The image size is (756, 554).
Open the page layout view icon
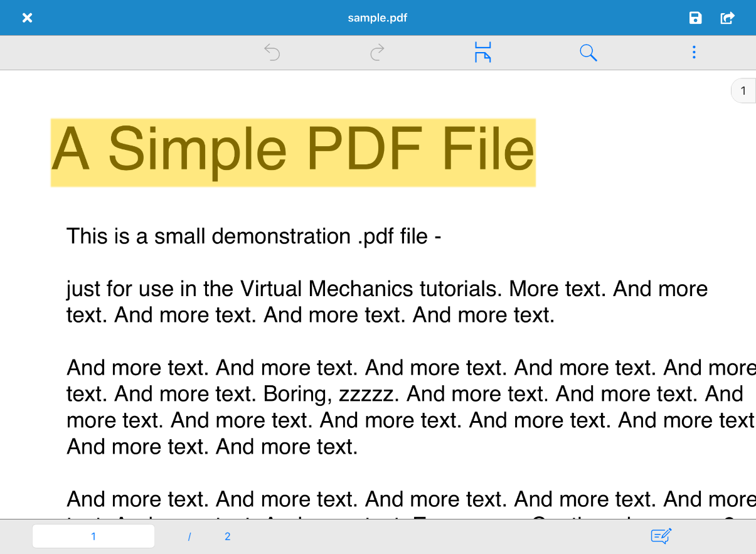click(482, 53)
